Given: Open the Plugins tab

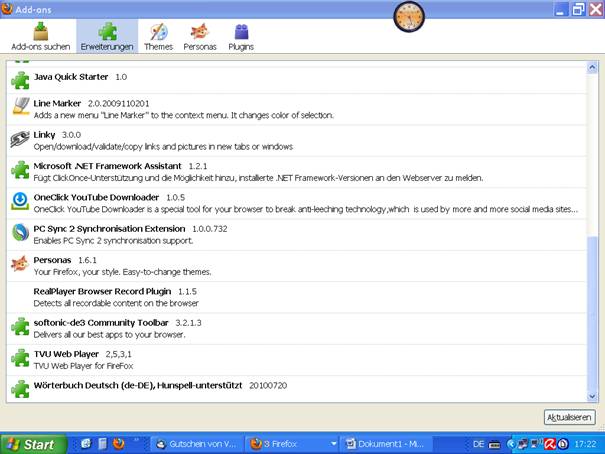Looking at the screenshot, I should (x=241, y=37).
